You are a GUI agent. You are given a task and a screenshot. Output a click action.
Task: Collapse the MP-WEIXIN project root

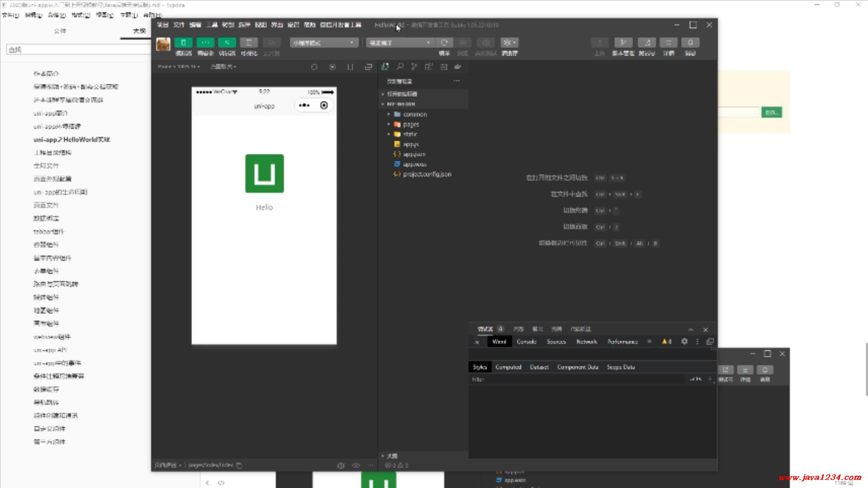click(423, 104)
